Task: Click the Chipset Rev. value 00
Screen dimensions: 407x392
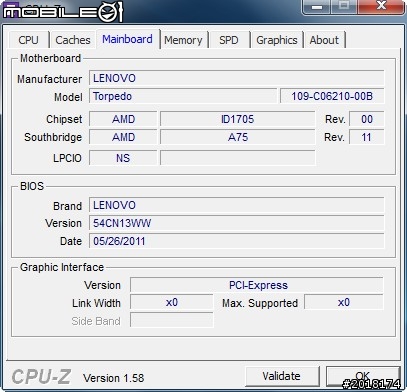Action: (x=366, y=119)
